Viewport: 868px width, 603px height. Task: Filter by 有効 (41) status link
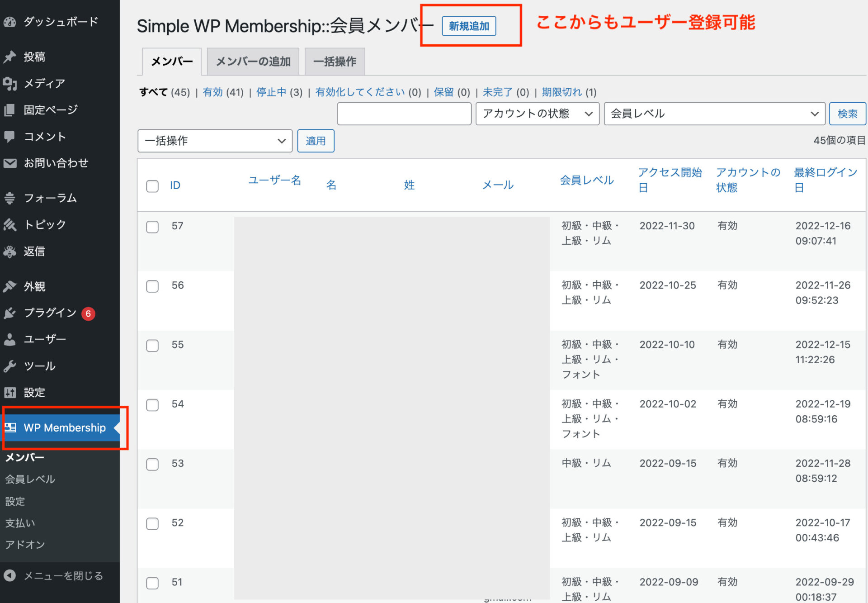[223, 92]
